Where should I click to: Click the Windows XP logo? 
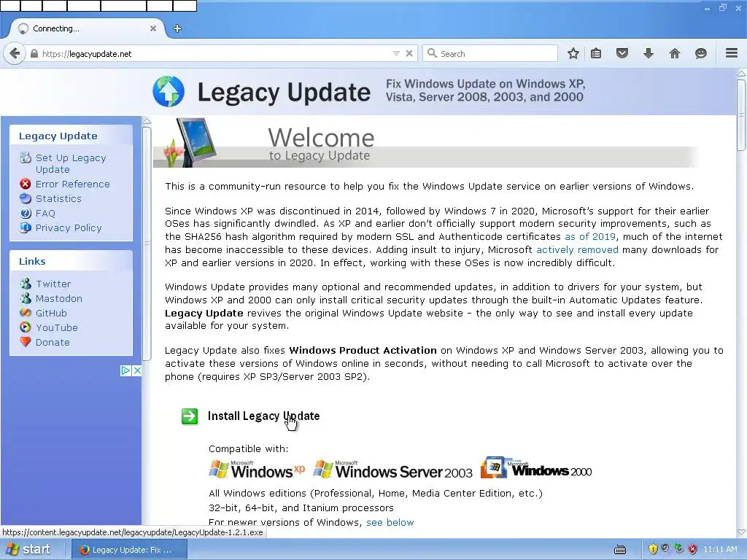(x=257, y=470)
